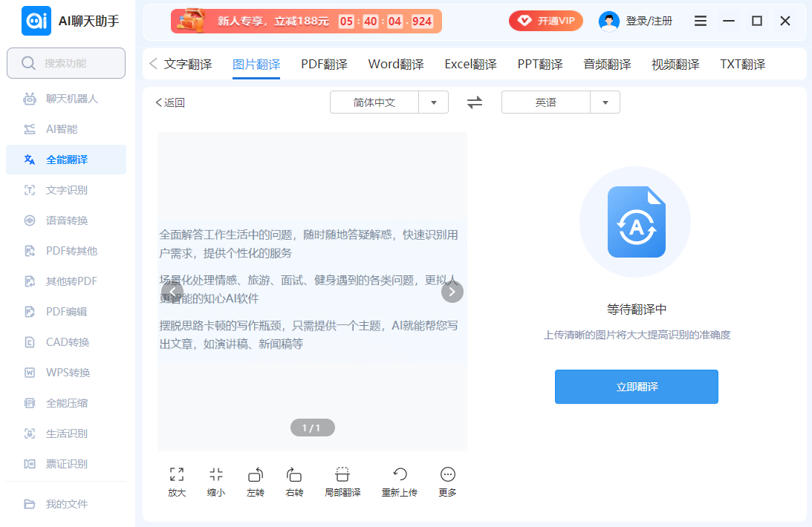Viewport: 812px width, 527px height.
Task: Switch to the 文字翻译 tab
Action: (188, 65)
